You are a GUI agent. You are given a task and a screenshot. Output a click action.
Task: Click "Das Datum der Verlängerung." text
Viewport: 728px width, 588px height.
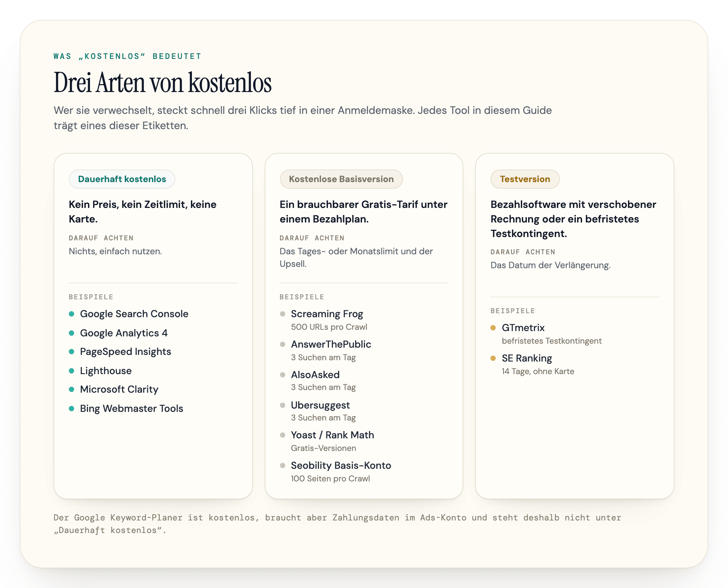coord(550,265)
